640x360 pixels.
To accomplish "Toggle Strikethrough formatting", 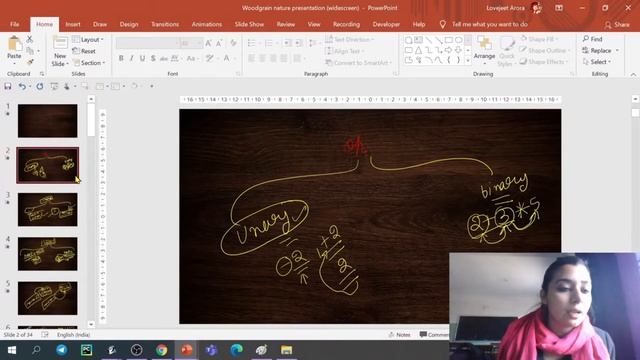I will pos(164,58).
